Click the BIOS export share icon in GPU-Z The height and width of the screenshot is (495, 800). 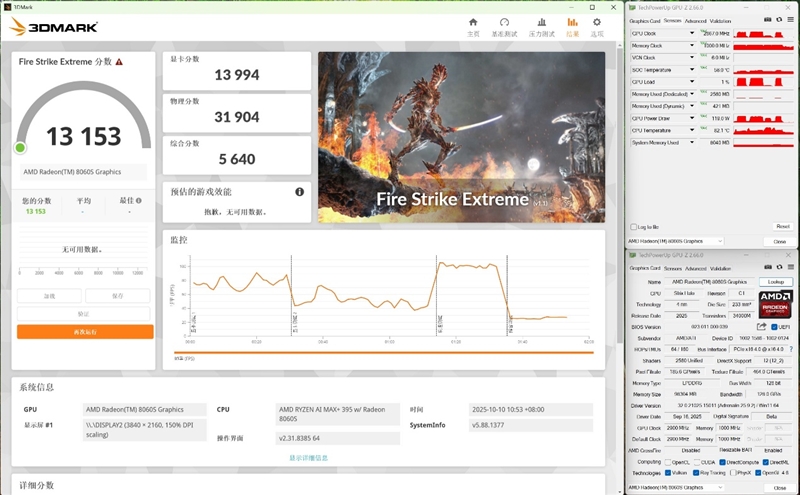761,326
